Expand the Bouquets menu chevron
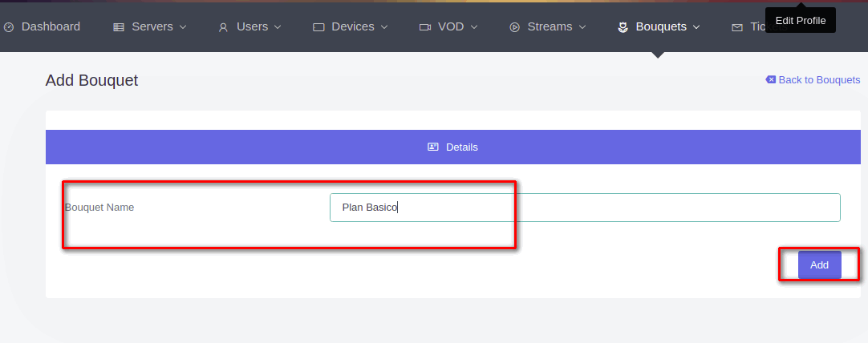868x343 pixels. [696, 27]
